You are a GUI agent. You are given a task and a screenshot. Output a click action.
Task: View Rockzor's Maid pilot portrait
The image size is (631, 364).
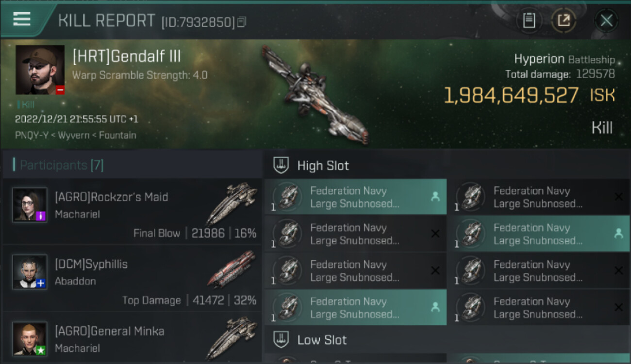pyautogui.click(x=30, y=205)
